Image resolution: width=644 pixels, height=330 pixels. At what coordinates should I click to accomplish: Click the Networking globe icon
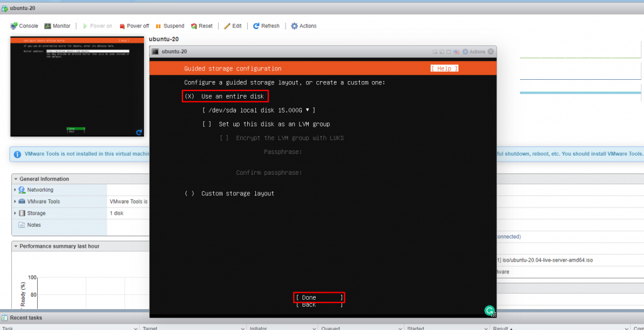point(22,190)
